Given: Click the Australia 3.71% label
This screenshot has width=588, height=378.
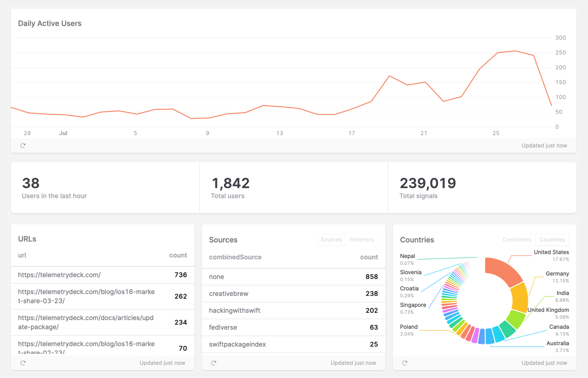Looking at the screenshot, I should [x=558, y=347].
